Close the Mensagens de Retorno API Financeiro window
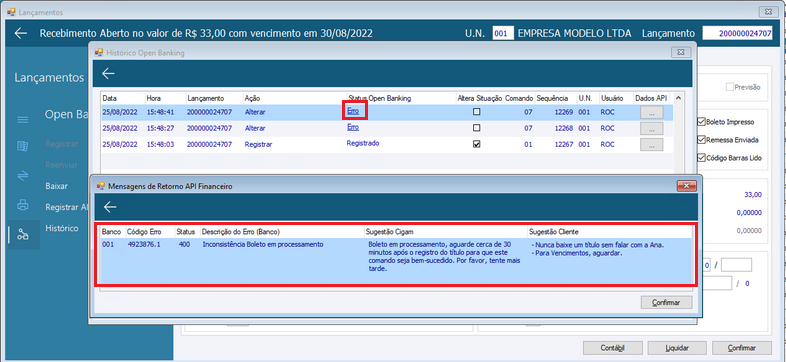The image size is (786, 362). coord(687,186)
